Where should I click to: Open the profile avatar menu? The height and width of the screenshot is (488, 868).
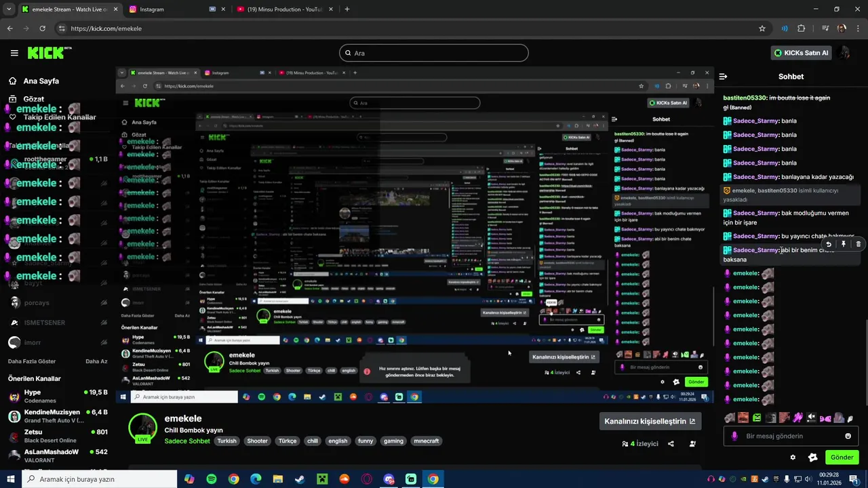[x=844, y=53]
